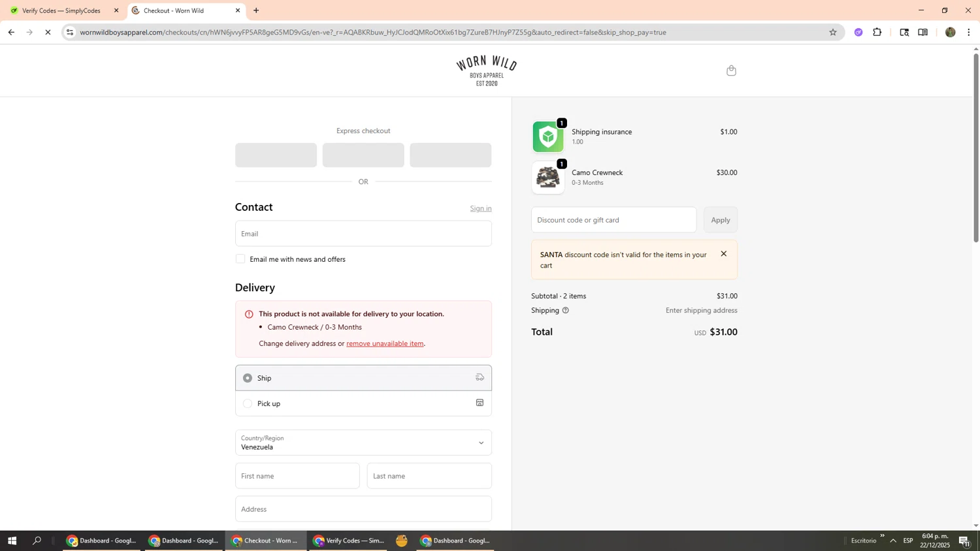Click the Worn Wild store logo

[x=487, y=71]
